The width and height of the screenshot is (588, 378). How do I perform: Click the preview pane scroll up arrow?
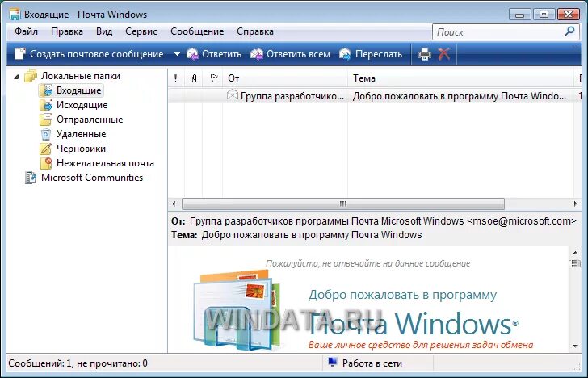click(x=575, y=252)
